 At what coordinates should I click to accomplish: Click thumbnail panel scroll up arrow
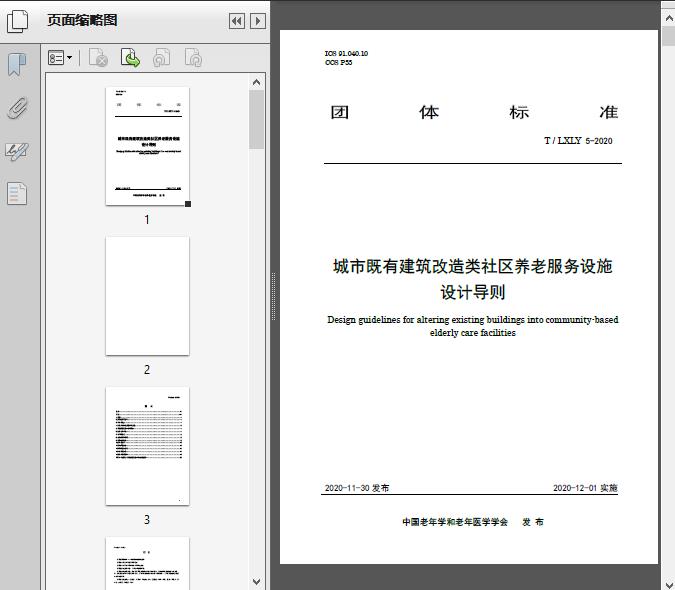pyautogui.click(x=257, y=82)
